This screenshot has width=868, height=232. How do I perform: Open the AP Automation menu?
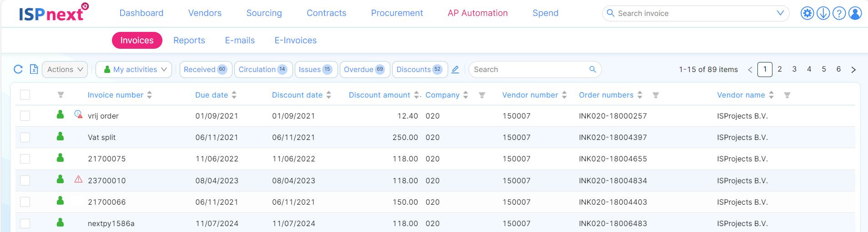pos(478,13)
